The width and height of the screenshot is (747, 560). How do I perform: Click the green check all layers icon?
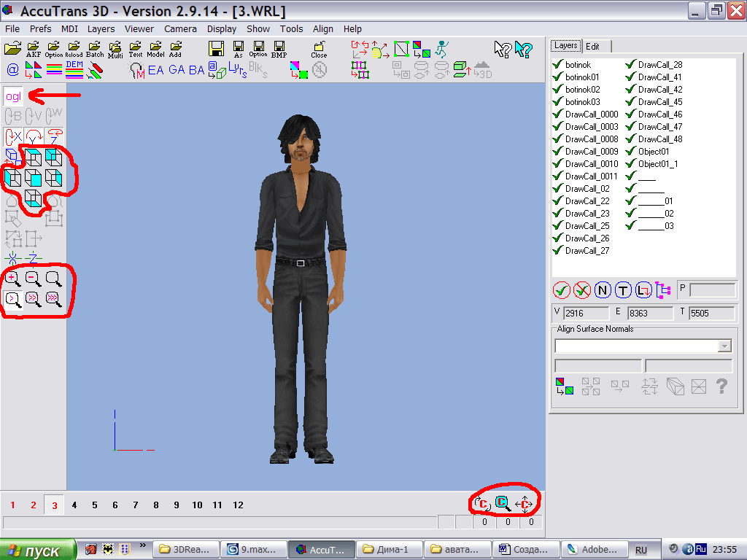pyautogui.click(x=562, y=290)
